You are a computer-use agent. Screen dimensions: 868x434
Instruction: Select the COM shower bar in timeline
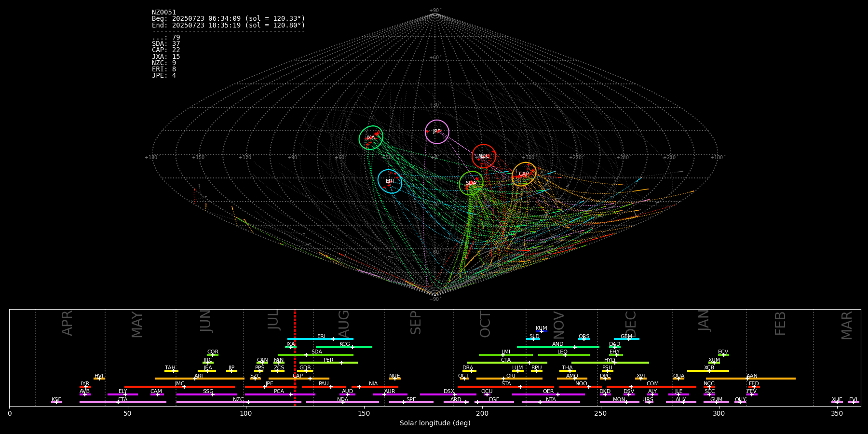(x=651, y=386)
